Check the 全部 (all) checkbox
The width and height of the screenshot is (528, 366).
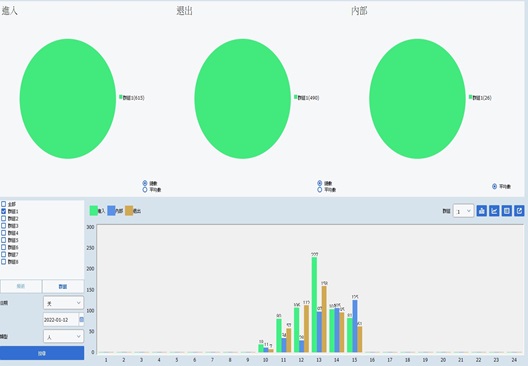3,204
